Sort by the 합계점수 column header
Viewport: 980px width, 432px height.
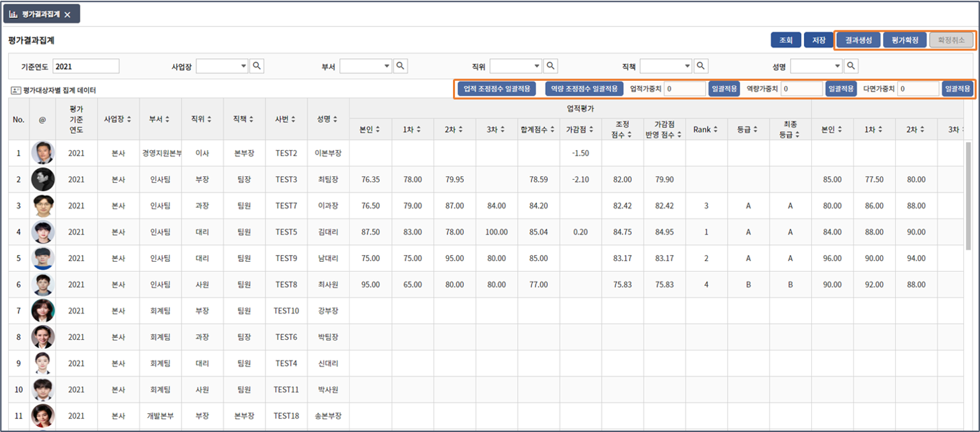pyautogui.click(x=538, y=129)
